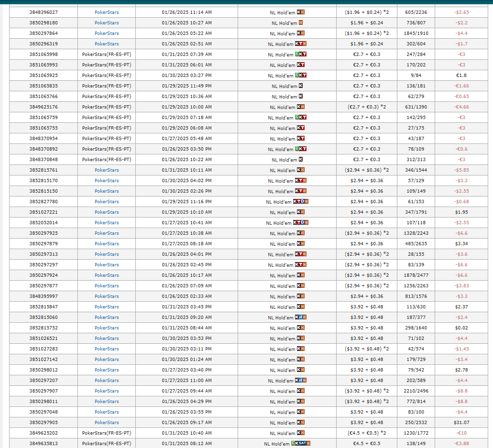Select tournament ID 3852052014
Screen dimensions: 493x448
point(44,223)
